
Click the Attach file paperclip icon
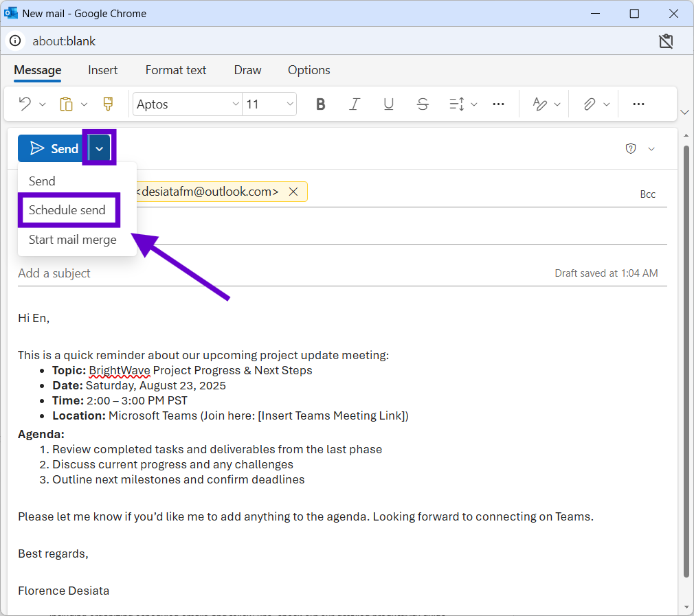(589, 104)
